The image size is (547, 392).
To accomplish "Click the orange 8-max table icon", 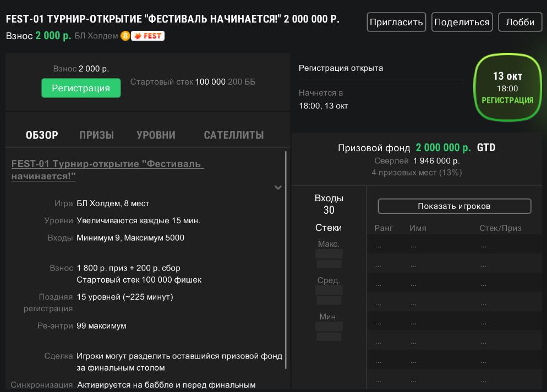I will point(125,36).
